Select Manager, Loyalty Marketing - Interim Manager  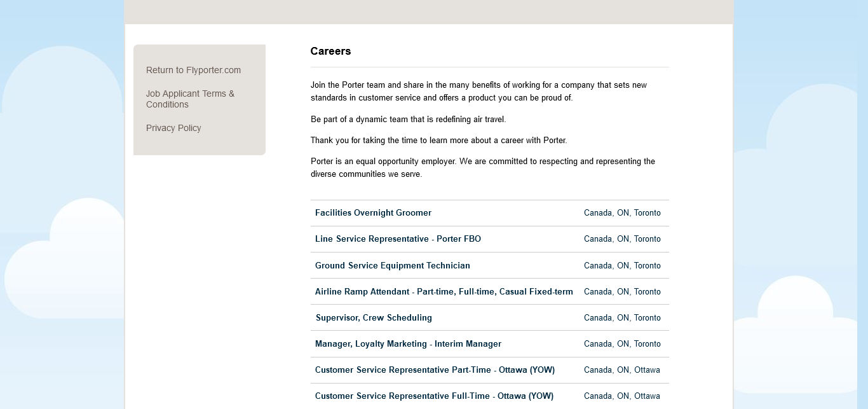tap(408, 344)
